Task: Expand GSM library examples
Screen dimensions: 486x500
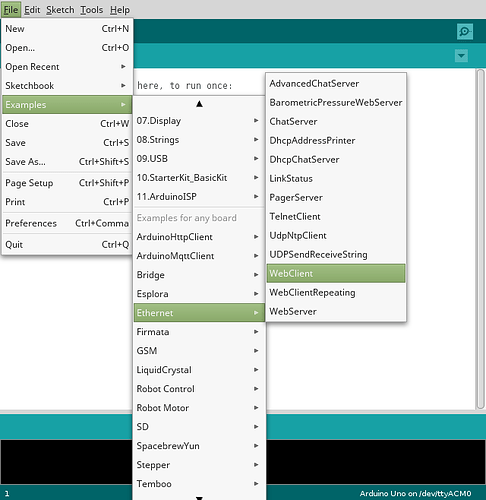Action: [x=199, y=351]
